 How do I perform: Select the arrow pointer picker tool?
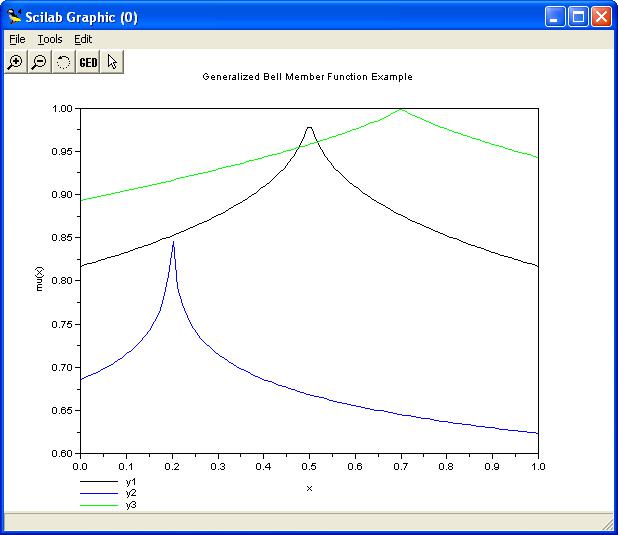coord(113,62)
